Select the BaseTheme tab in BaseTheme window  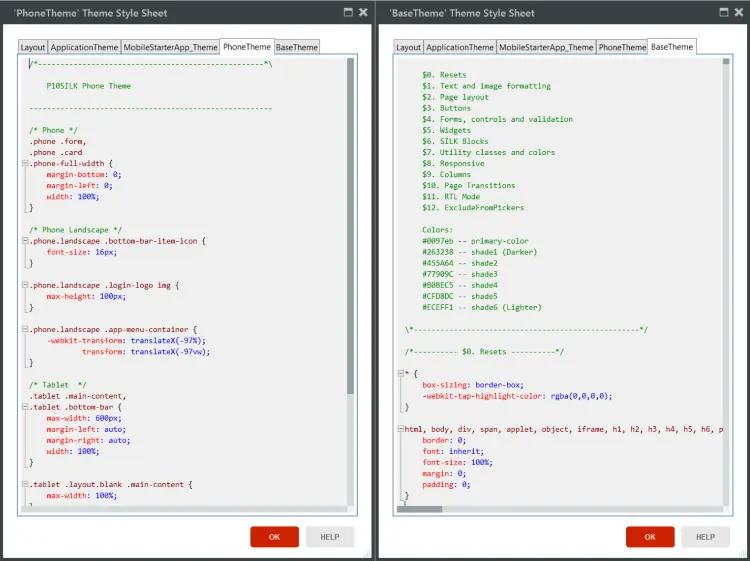672,47
